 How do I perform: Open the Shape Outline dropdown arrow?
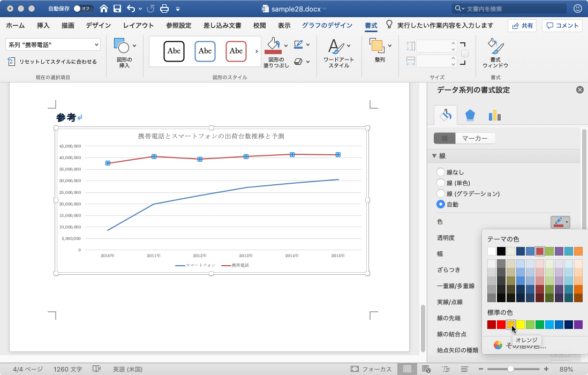(x=308, y=44)
